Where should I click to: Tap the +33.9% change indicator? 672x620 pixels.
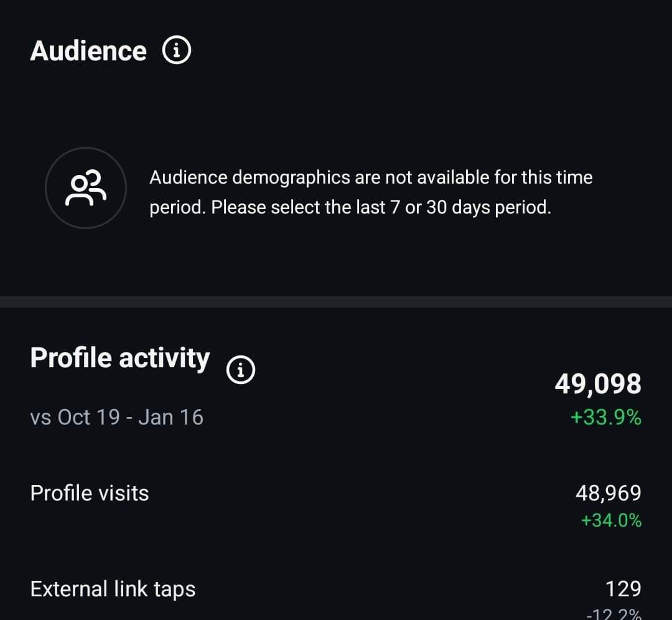pos(606,417)
